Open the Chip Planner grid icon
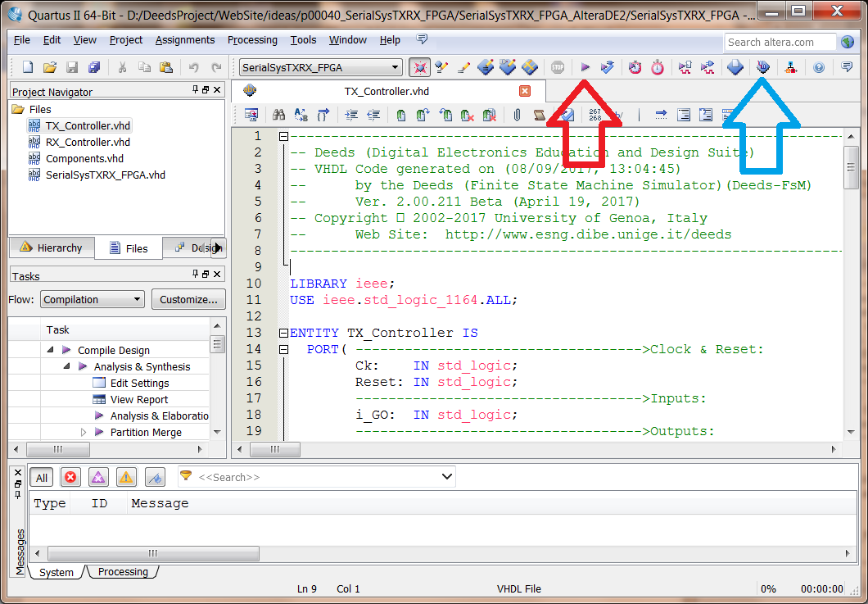This screenshot has height=604, width=868. (x=530, y=67)
